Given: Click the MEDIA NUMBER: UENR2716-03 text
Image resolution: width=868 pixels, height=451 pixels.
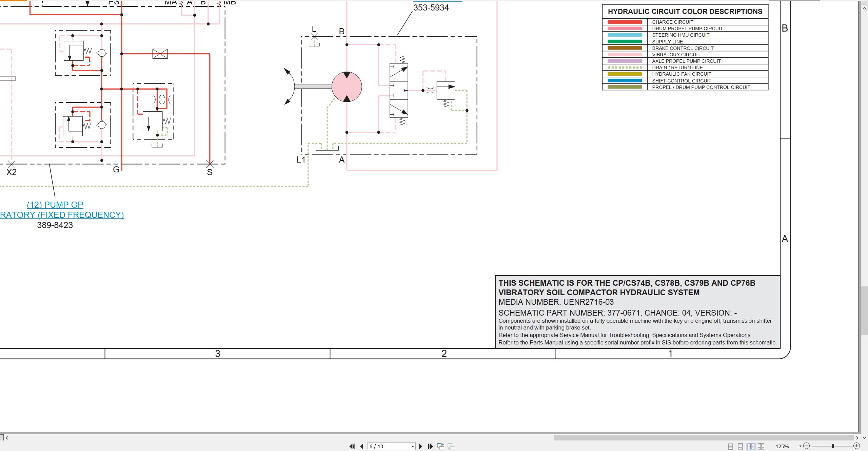Looking at the screenshot, I should point(556,302).
